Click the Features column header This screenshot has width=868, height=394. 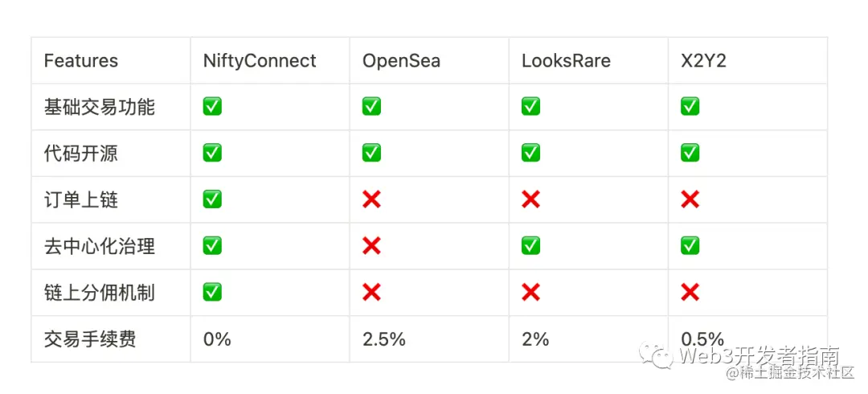(x=81, y=60)
